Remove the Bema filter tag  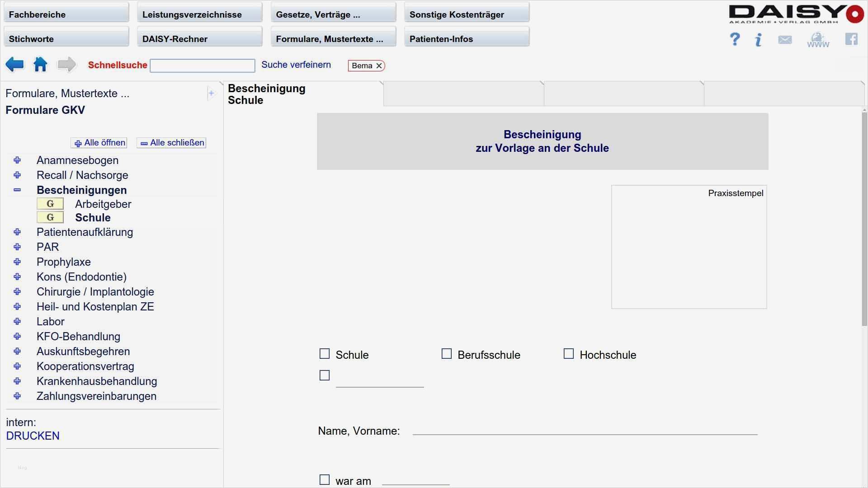[x=379, y=66]
